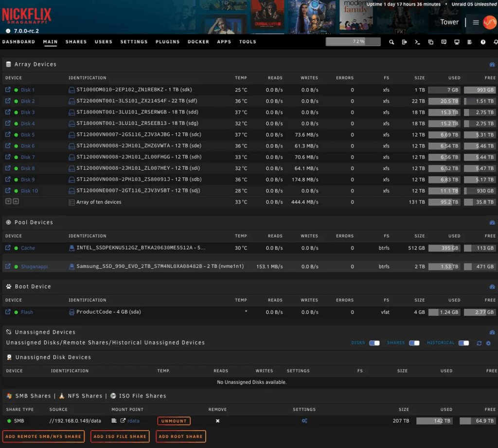498x448 pixels.
Task: Click the //192.168.0.149/data source text
Action: tap(75, 421)
